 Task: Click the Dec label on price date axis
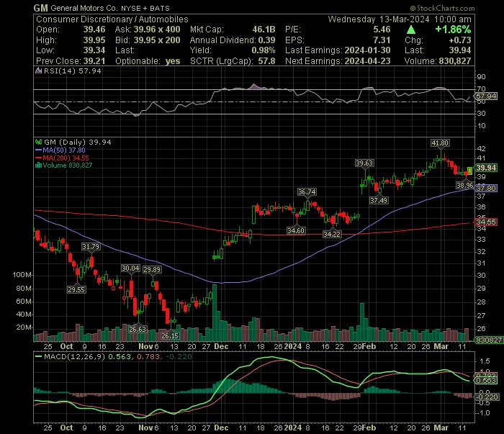coord(222,347)
